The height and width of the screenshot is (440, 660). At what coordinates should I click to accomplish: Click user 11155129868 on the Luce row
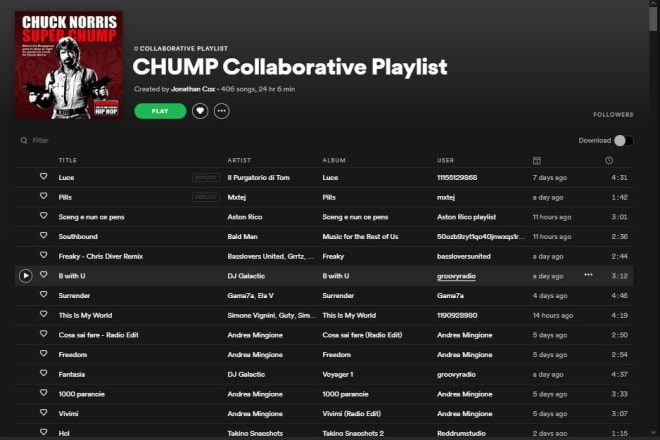[457, 178]
